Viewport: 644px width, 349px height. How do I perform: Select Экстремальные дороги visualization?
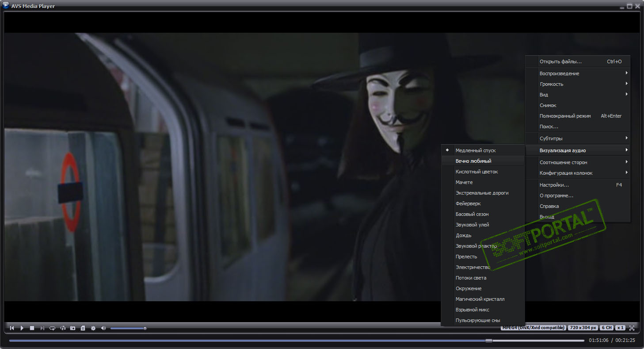[483, 193]
